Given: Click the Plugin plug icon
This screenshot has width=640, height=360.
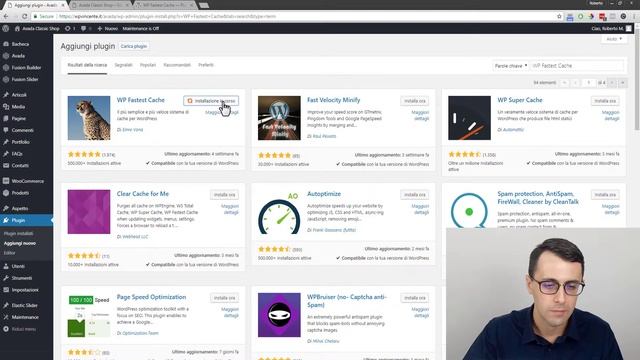Looking at the screenshot, I should (6, 220).
